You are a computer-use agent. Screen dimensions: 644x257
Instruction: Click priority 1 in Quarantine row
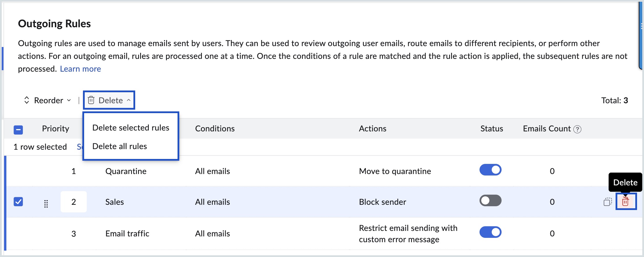pyautogui.click(x=74, y=171)
